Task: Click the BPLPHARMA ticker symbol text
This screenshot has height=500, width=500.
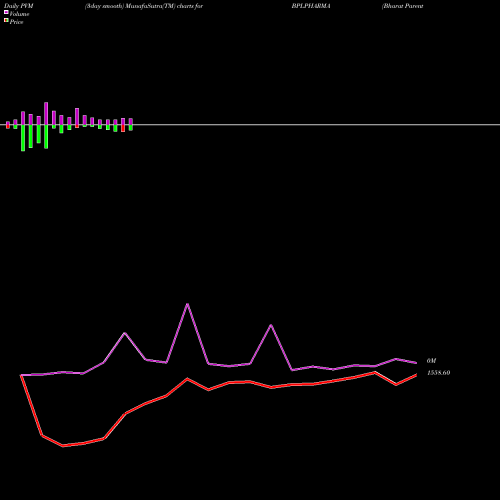Action: [x=311, y=6]
